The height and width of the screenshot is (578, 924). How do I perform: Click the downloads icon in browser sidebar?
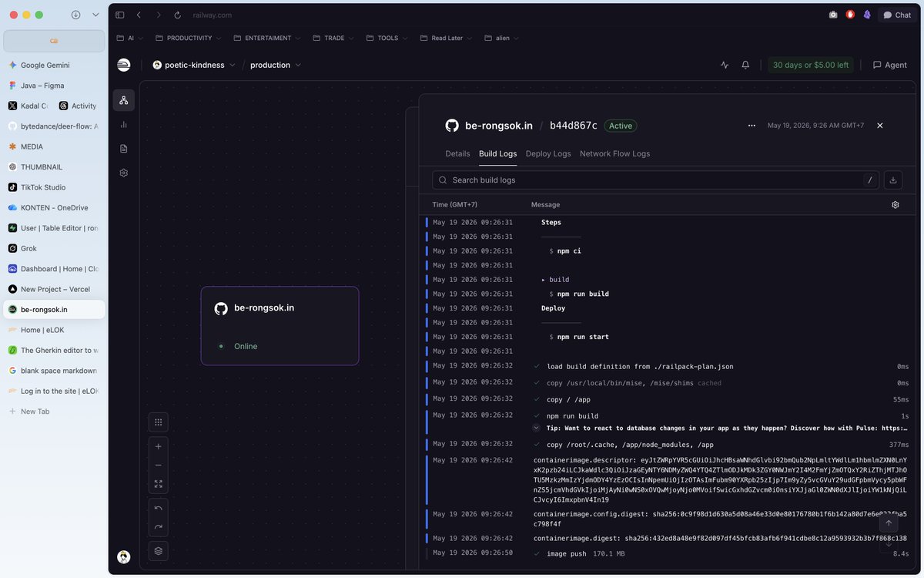coord(75,15)
